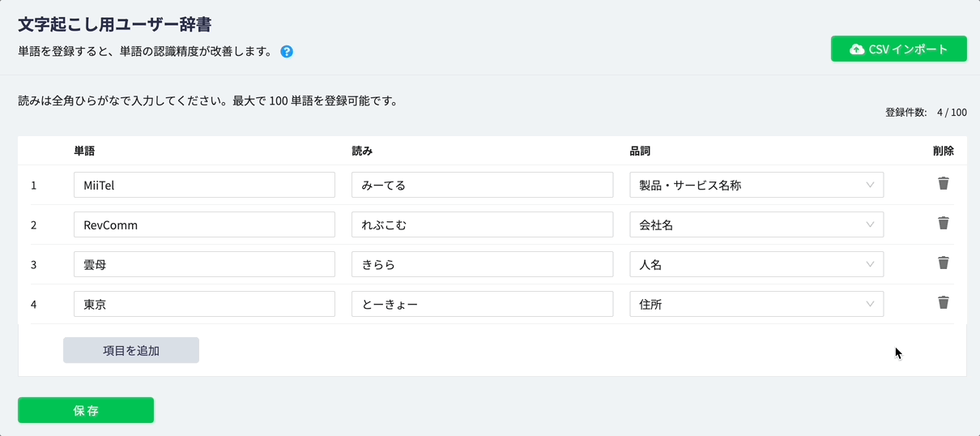Open the 住所 part-of-speech dropdown
This screenshot has width=980, height=436.
pyautogui.click(x=756, y=304)
